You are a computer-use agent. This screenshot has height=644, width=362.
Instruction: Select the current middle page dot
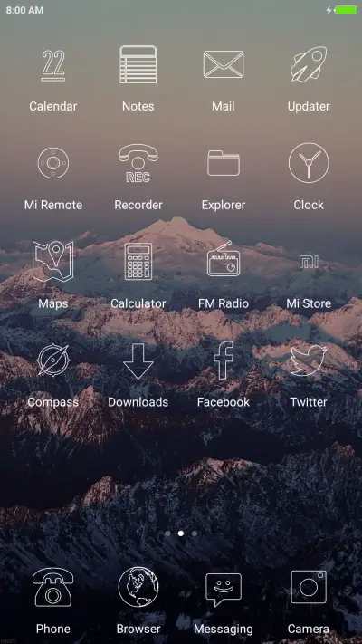[181, 533]
